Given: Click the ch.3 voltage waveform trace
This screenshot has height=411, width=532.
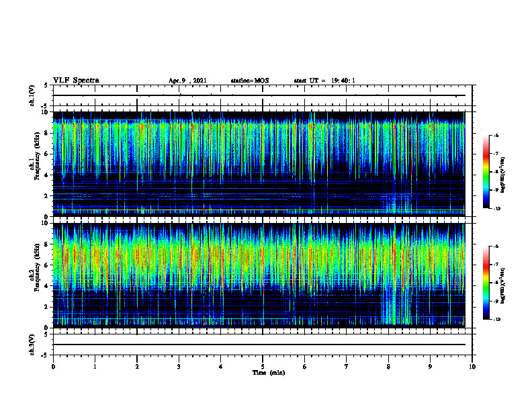Looking at the screenshot, I should pos(259,345).
